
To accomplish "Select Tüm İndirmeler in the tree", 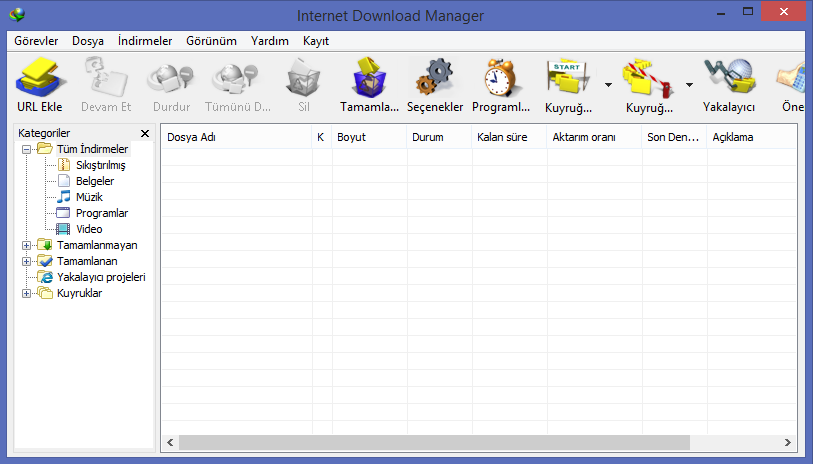I will tap(92, 149).
